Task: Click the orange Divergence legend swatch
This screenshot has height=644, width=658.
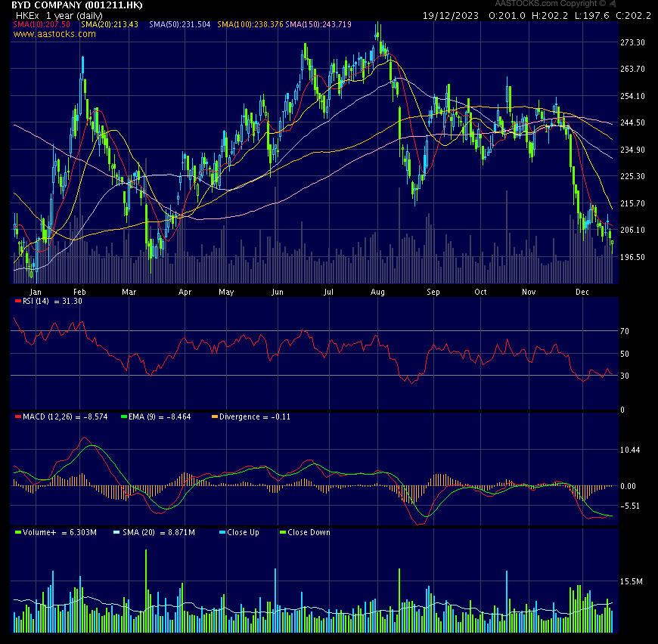Action: coord(215,416)
